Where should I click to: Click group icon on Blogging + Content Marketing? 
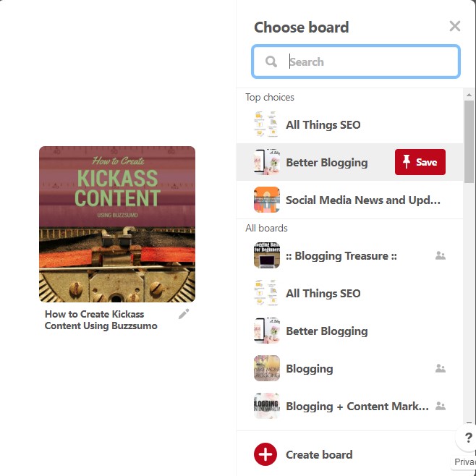point(441,406)
